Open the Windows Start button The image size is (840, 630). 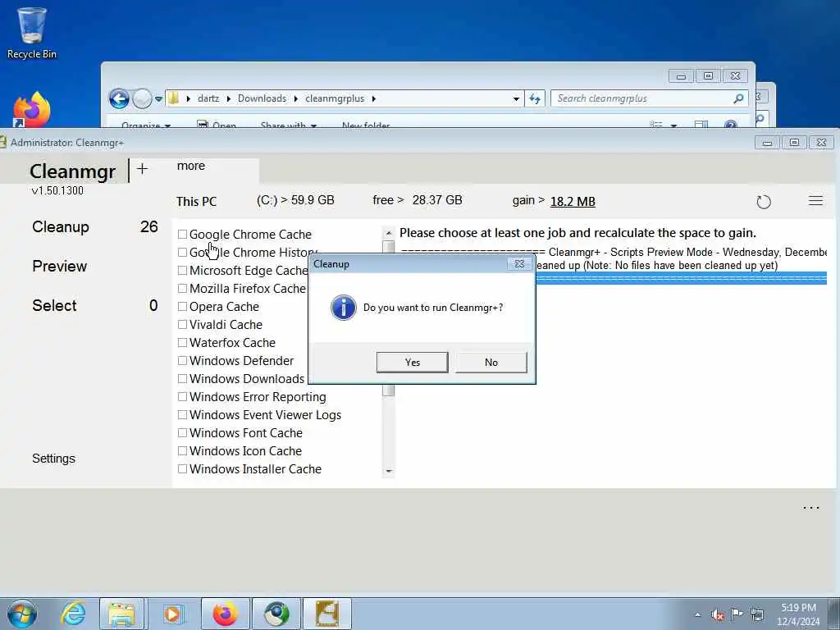pos(22,614)
